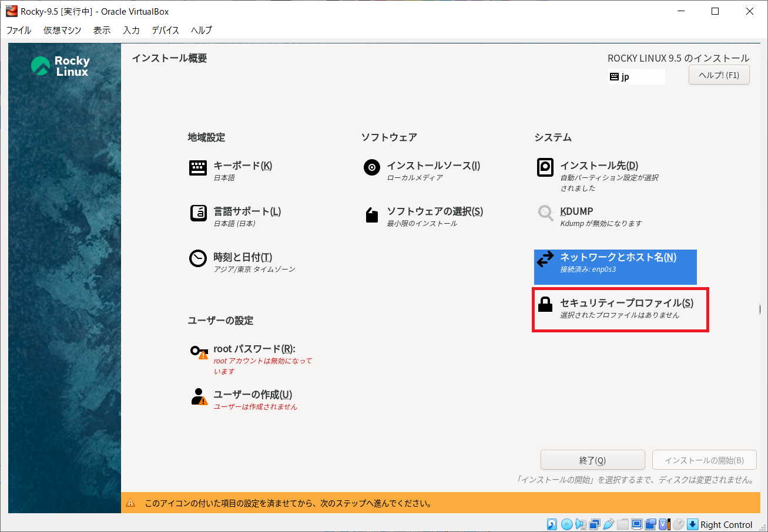Click the disk icon for インストール先
Screen dimensions: 768x532
[545, 167]
